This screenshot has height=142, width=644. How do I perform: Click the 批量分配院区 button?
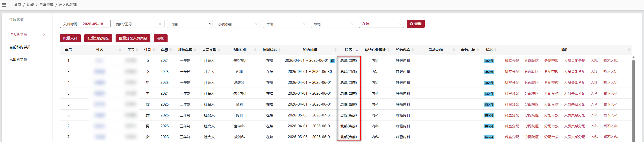98,38
